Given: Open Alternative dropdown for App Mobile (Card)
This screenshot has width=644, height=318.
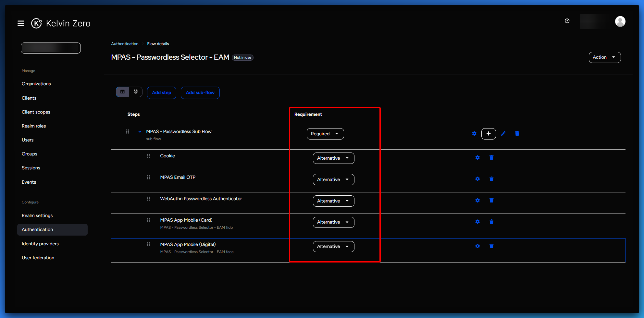Looking at the screenshot, I should coord(333,222).
